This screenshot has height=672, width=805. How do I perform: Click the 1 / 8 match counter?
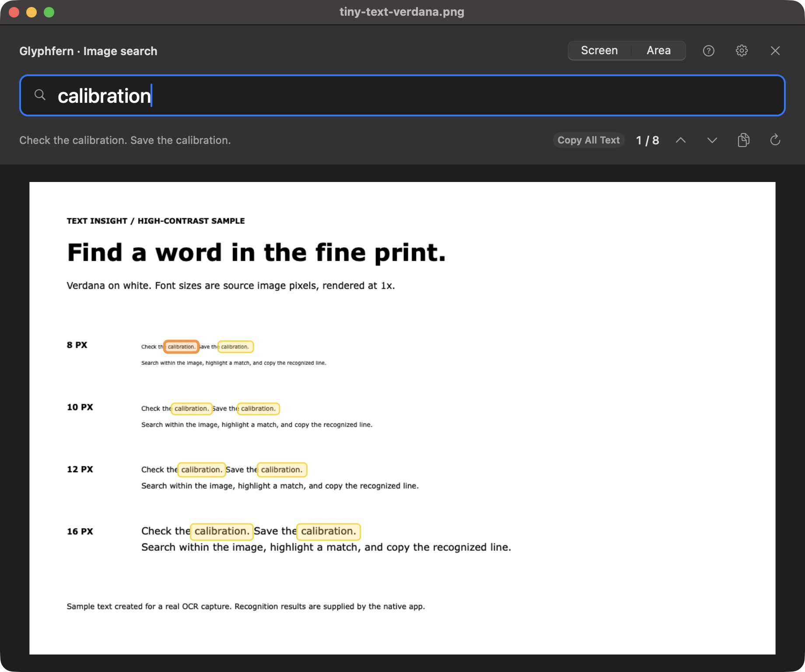click(647, 140)
